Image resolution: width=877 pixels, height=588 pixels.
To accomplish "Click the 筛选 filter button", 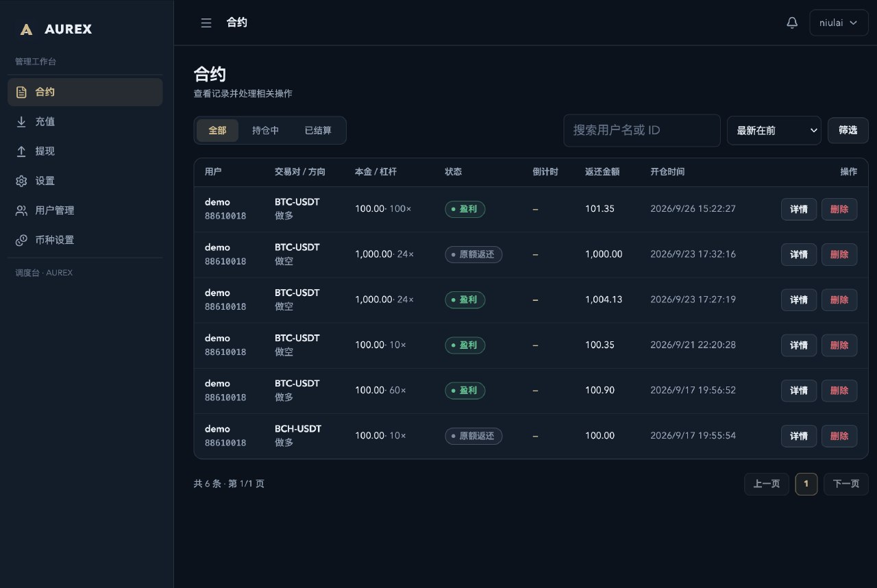I will tap(848, 130).
